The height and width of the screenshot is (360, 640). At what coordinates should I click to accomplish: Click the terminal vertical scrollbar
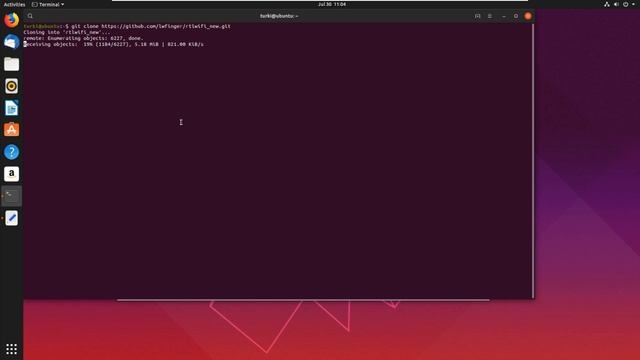(533, 160)
